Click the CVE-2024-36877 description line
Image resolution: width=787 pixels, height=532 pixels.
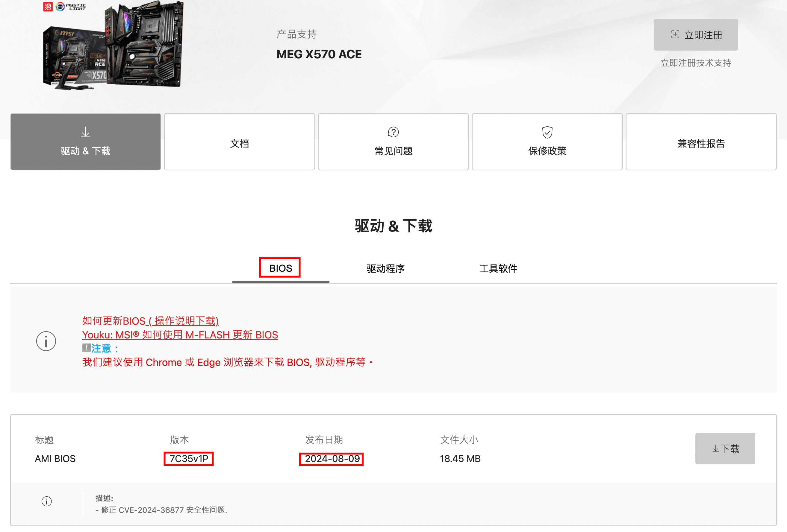tap(161, 509)
